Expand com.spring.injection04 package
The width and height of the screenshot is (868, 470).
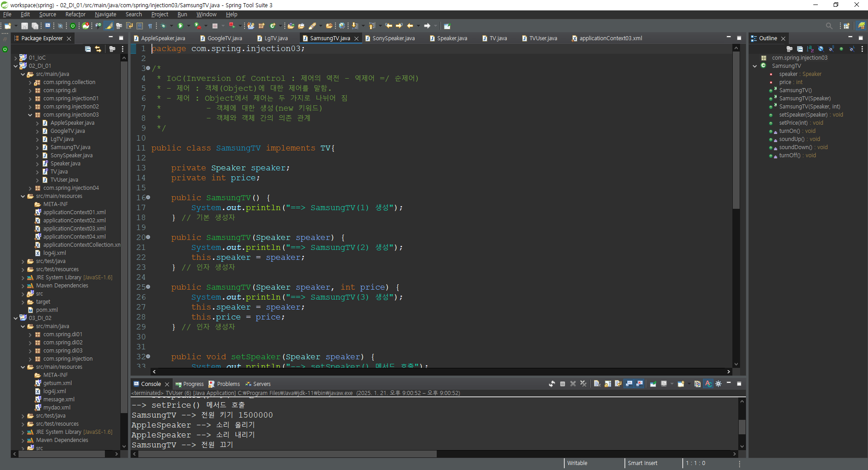click(30, 188)
